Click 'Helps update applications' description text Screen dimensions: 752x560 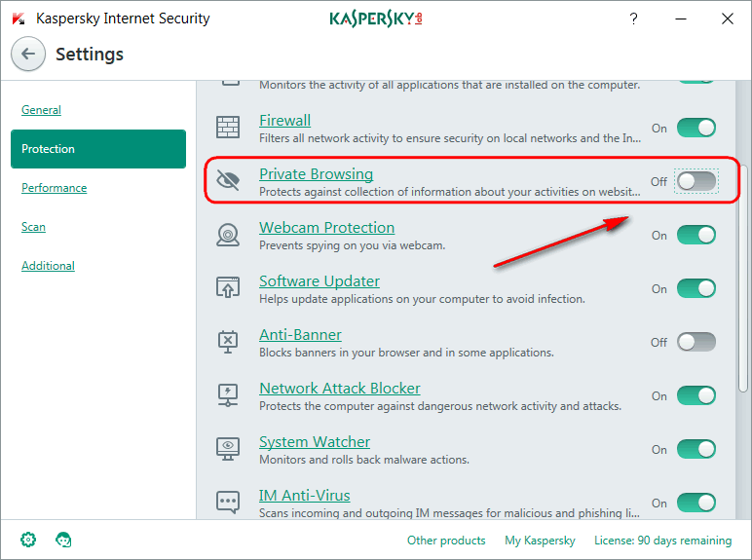422,299
